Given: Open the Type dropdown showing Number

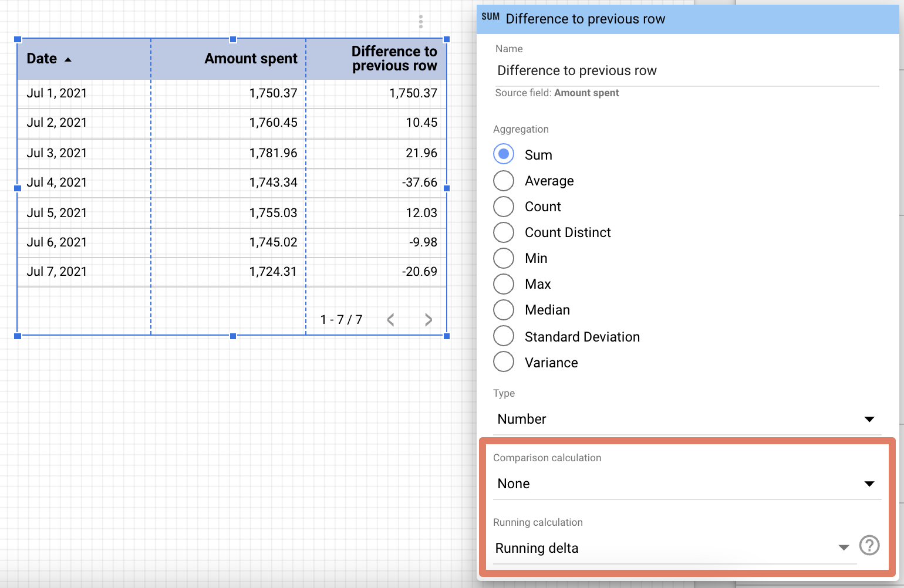Looking at the screenshot, I should (687, 419).
